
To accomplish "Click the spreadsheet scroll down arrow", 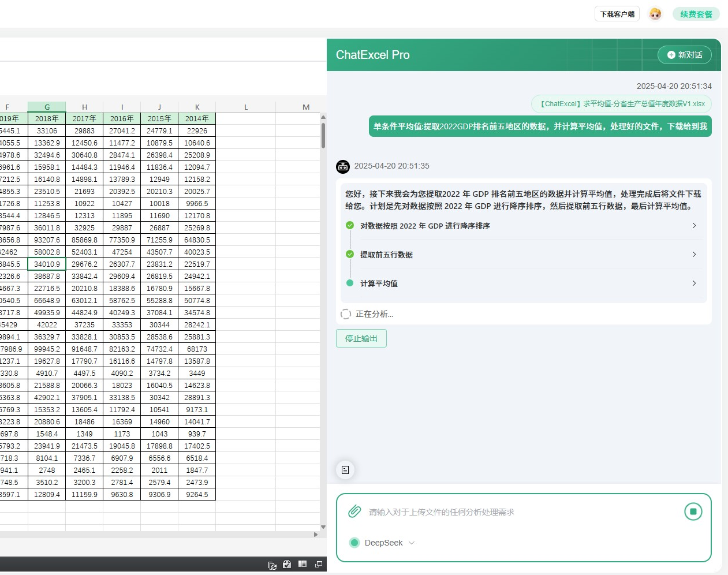I will [x=323, y=527].
